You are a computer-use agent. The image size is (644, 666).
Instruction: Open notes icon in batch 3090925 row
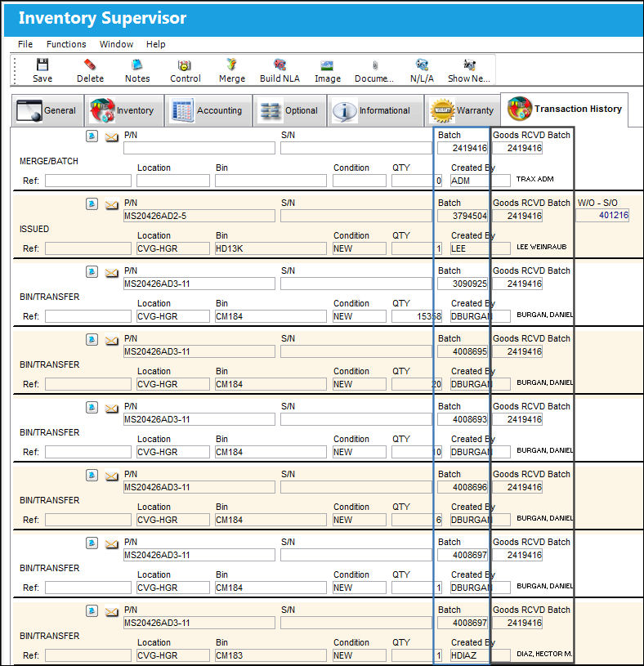92,271
